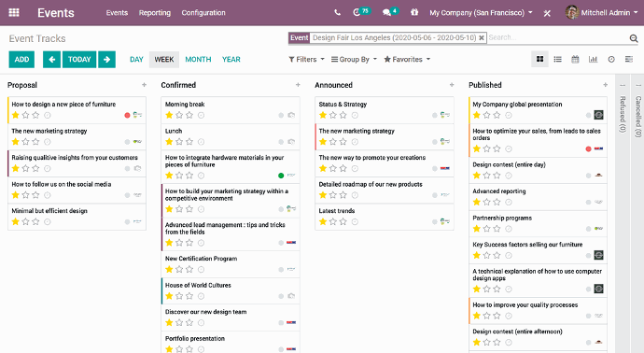
Task: Click the gift icon in top bar
Action: tap(414, 12)
